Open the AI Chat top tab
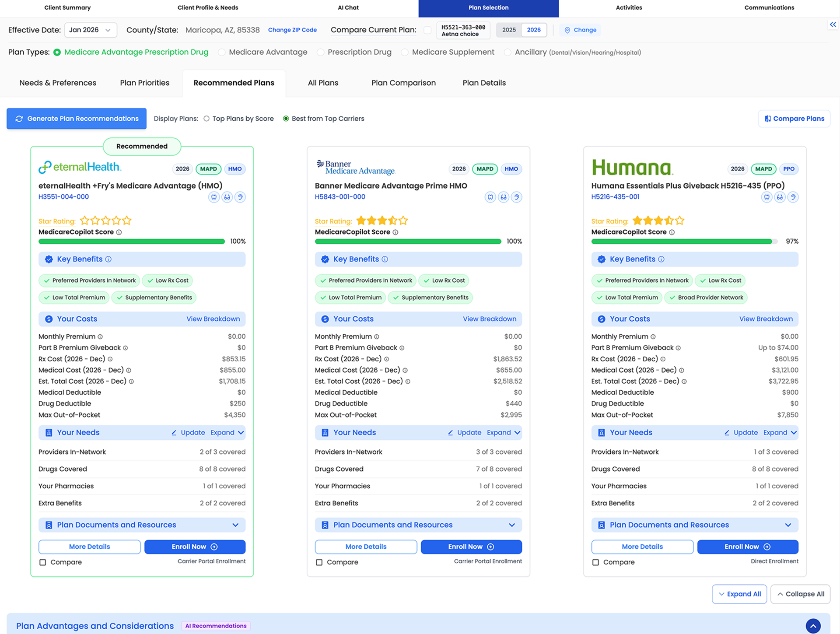Viewport: 840px width, 634px height. pyautogui.click(x=348, y=8)
